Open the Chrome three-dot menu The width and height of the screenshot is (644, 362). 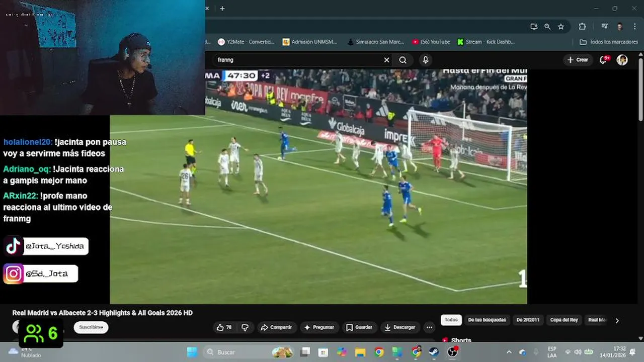tap(634, 27)
